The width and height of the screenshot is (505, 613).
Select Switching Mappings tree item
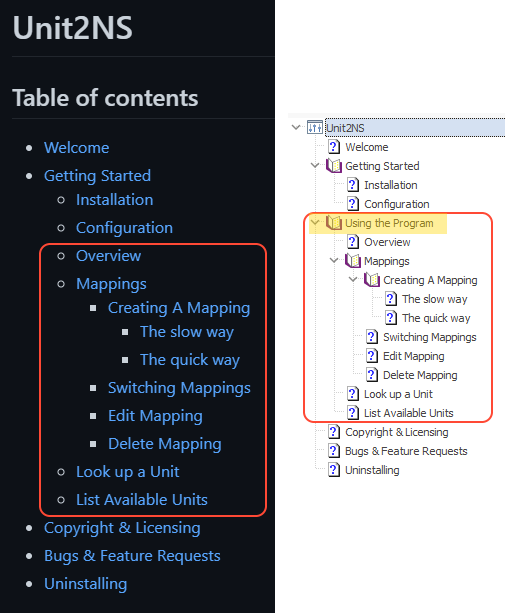(x=430, y=337)
